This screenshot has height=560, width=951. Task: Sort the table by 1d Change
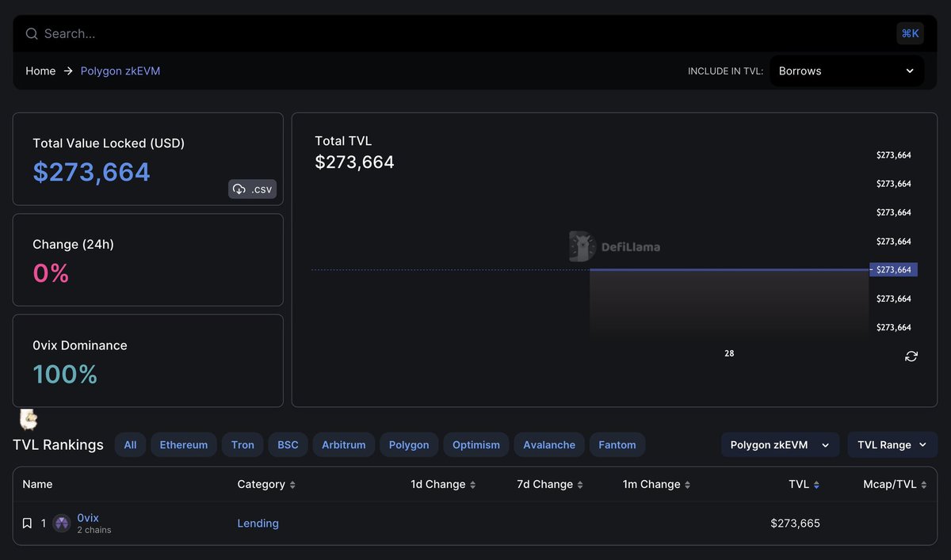[443, 484]
